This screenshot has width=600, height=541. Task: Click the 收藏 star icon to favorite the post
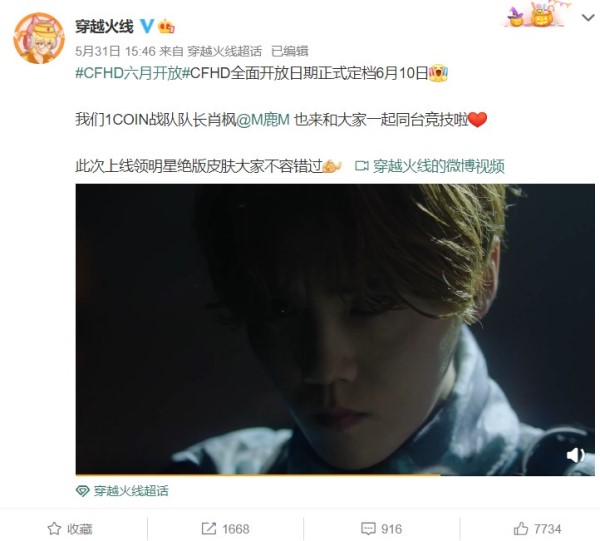[x=54, y=529]
